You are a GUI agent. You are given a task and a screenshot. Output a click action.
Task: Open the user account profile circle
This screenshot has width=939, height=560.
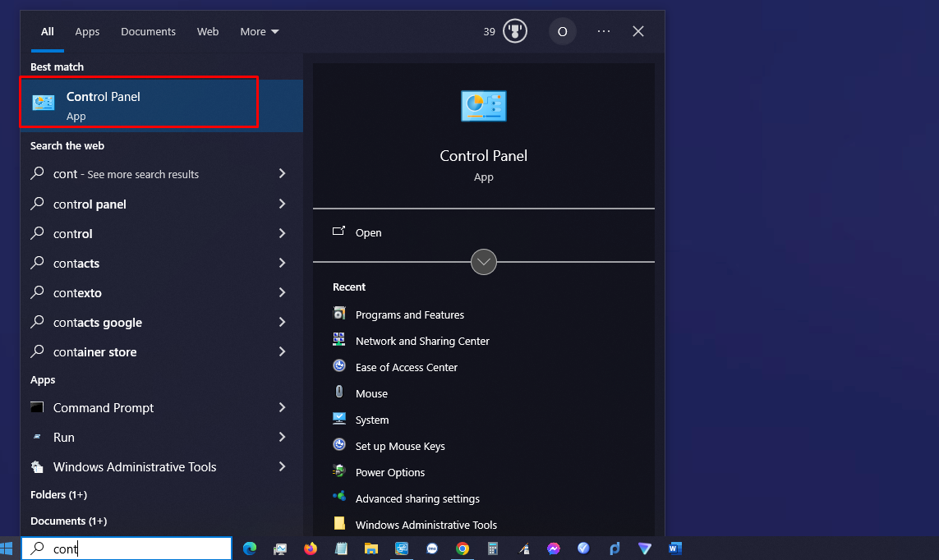(562, 30)
